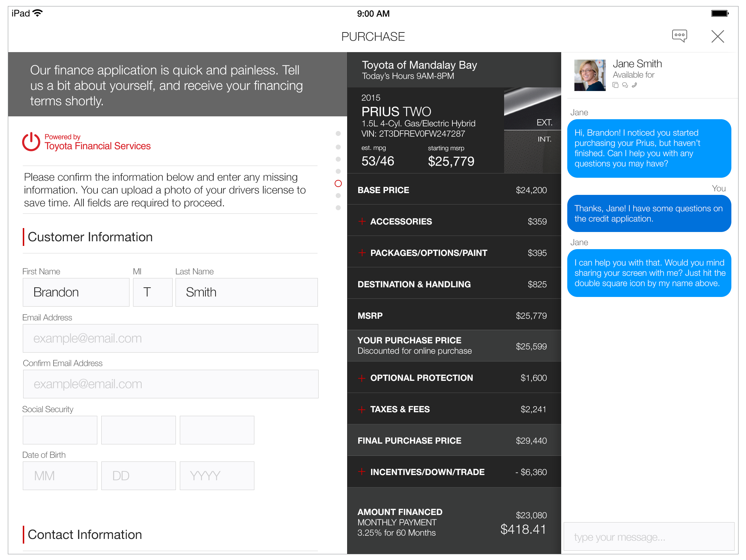Tap the Customer Information heading
746x560 pixels.
[x=90, y=237]
